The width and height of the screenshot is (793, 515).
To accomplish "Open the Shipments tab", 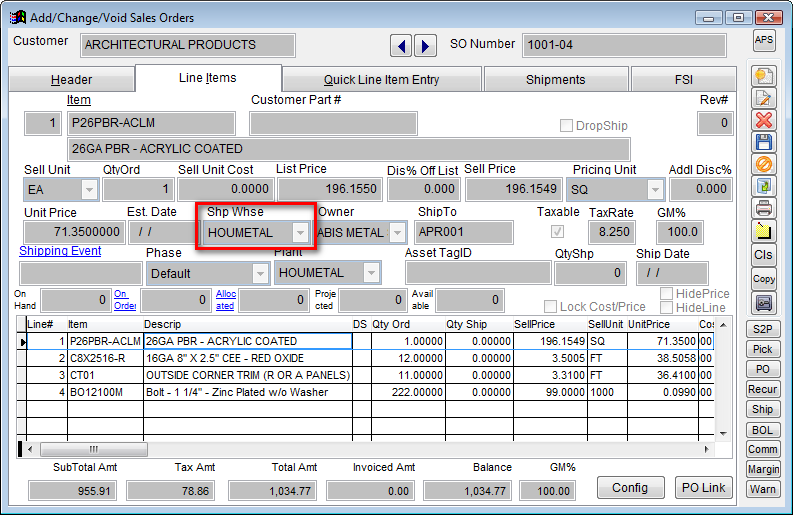I will [x=555, y=80].
